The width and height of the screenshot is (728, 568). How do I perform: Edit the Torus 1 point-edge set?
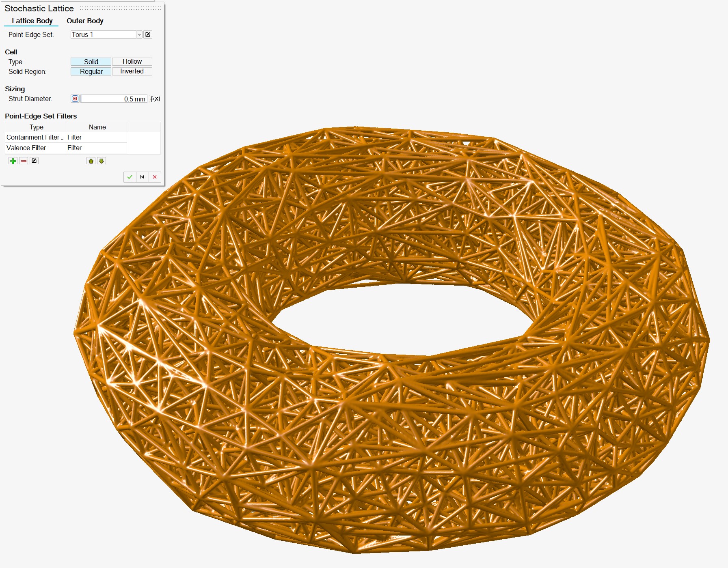click(x=148, y=34)
